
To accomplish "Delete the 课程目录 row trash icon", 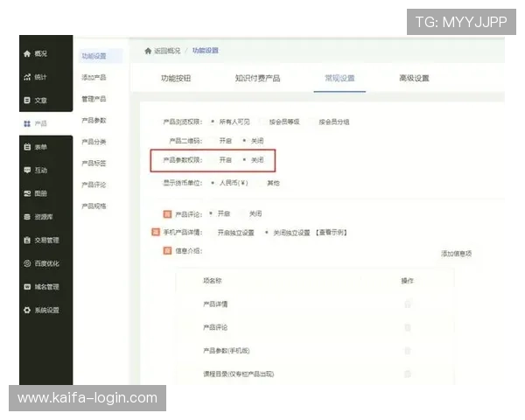I will pyautogui.click(x=408, y=374).
